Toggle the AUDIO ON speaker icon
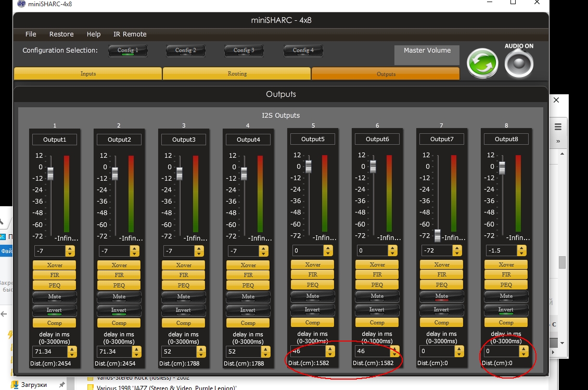The width and height of the screenshot is (588, 390). (x=519, y=64)
